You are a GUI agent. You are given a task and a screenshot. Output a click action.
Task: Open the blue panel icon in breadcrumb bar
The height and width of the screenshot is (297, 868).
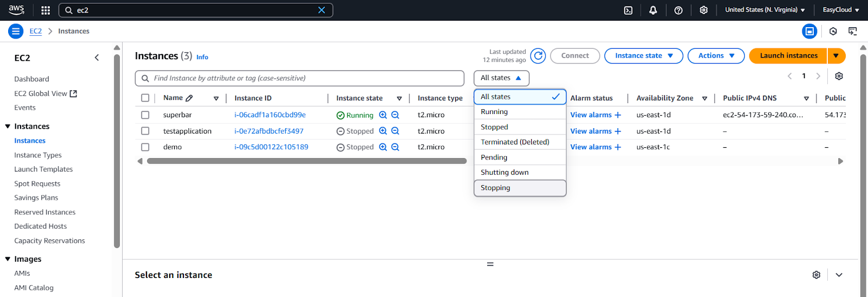(x=809, y=31)
